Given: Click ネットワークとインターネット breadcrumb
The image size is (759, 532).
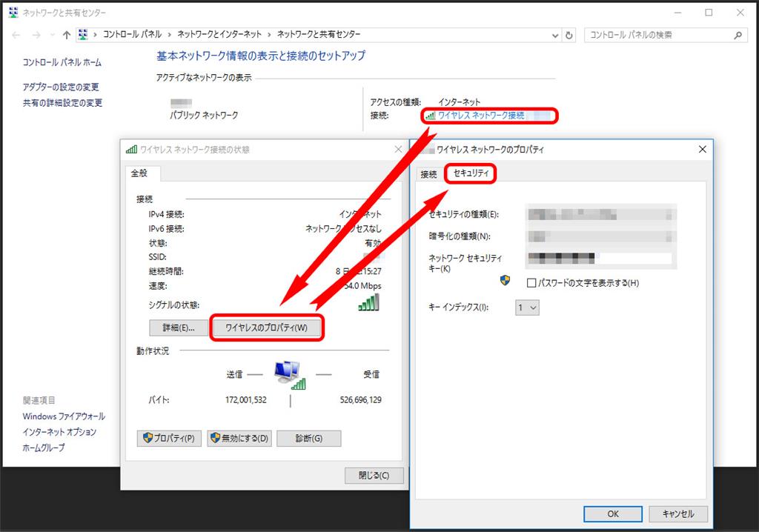Looking at the screenshot, I should click(219, 34).
